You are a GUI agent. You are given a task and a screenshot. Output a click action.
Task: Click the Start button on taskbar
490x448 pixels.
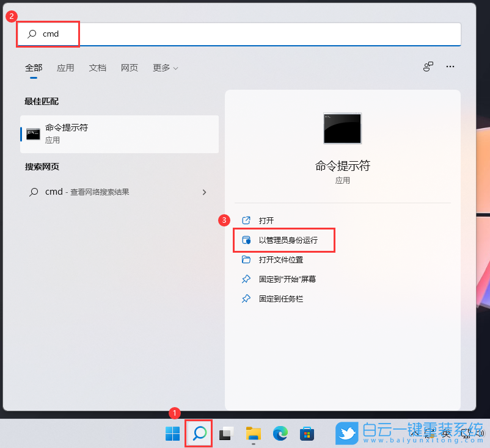click(x=172, y=434)
